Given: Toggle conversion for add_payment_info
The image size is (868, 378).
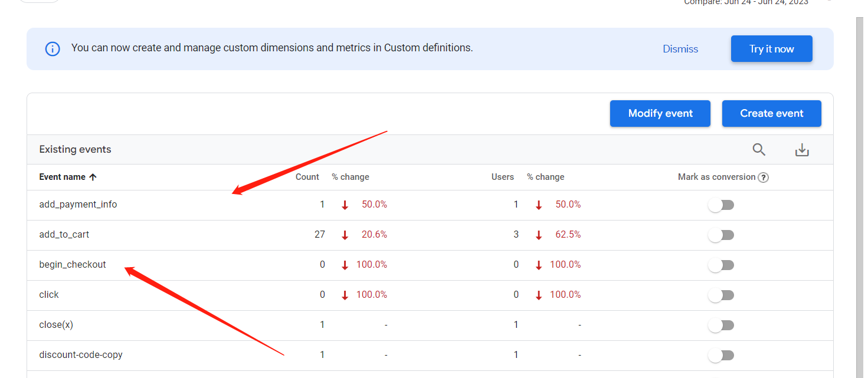Looking at the screenshot, I should (721, 205).
